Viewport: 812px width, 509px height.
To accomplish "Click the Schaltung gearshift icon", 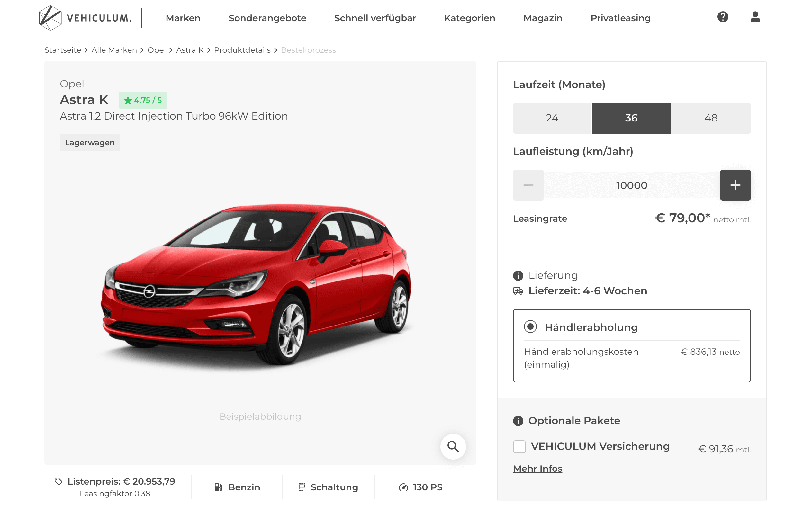I will point(302,487).
